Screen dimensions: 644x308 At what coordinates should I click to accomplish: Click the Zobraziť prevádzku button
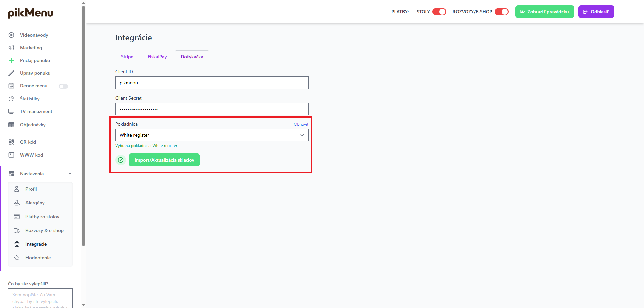pos(544,12)
